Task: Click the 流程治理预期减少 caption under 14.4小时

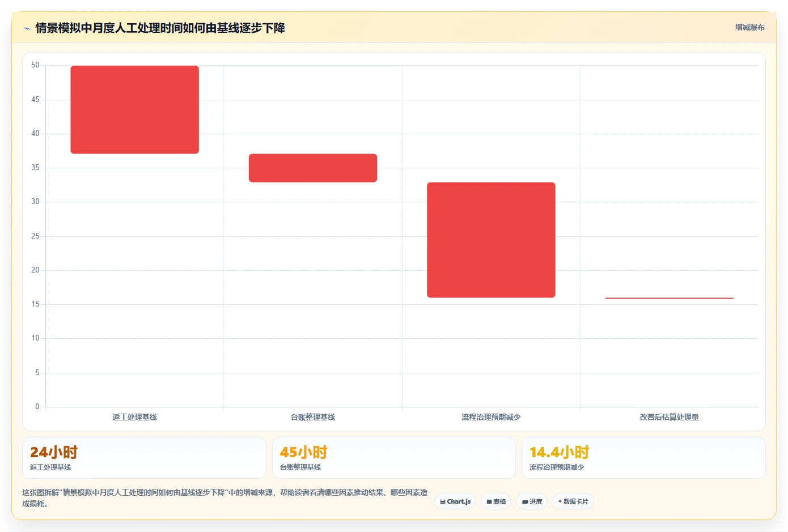Action: 557,467
